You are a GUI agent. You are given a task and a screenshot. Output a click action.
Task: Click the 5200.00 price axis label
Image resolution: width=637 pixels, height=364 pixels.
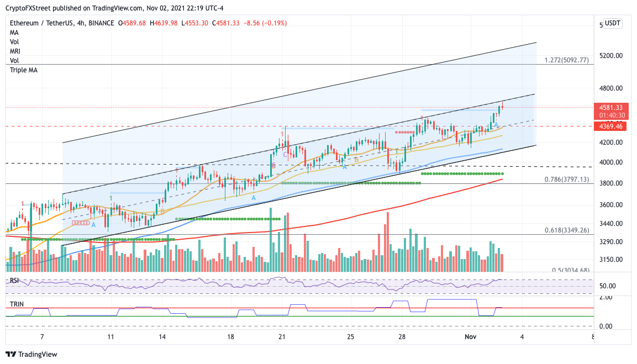(611, 56)
